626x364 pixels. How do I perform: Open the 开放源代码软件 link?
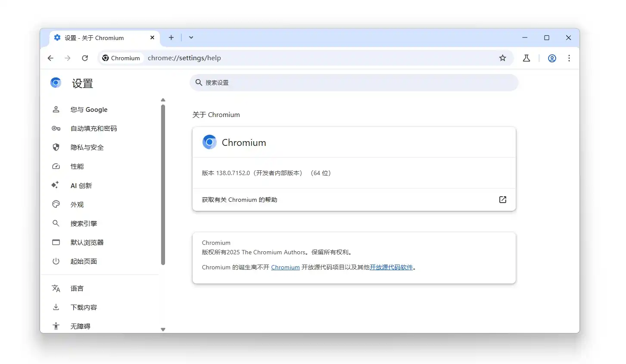(x=391, y=267)
